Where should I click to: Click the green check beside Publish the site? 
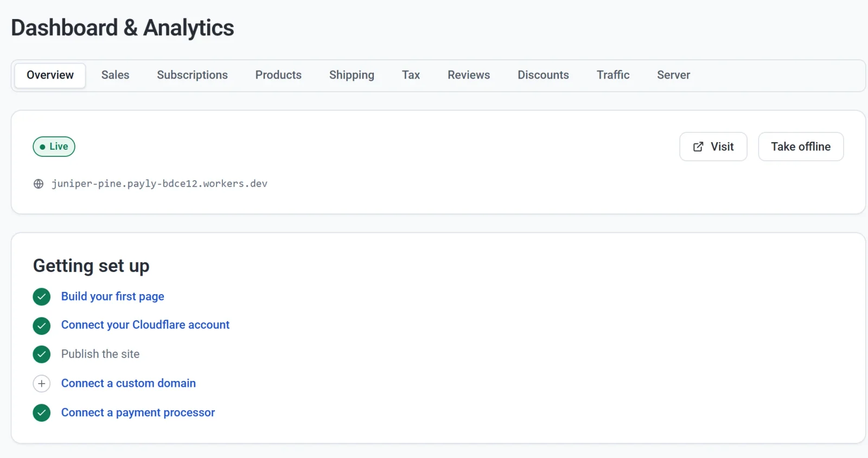tap(42, 354)
